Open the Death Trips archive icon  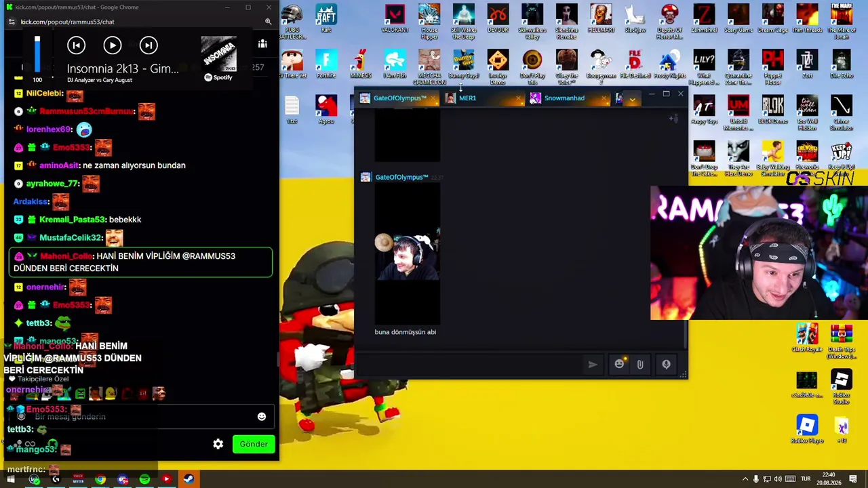click(x=841, y=341)
